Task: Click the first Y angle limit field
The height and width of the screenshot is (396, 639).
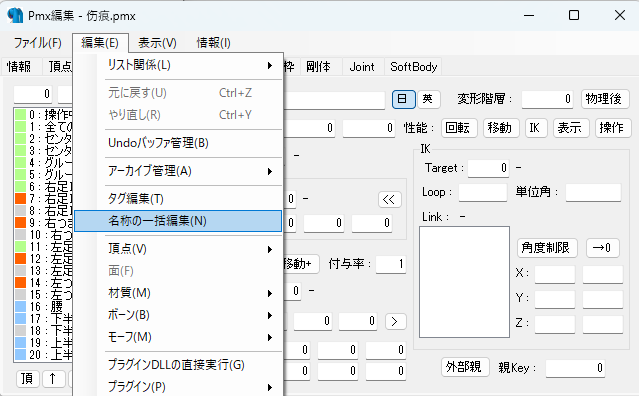Action: click(555, 299)
